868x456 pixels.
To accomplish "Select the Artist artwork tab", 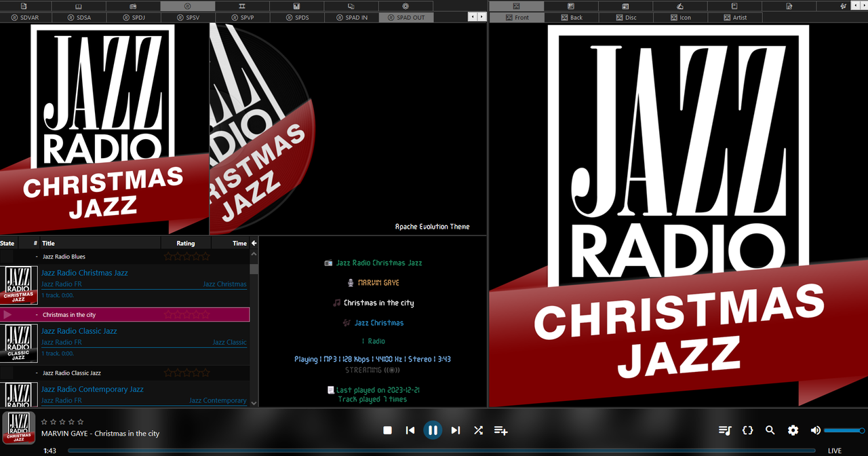I will click(x=735, y=17).
